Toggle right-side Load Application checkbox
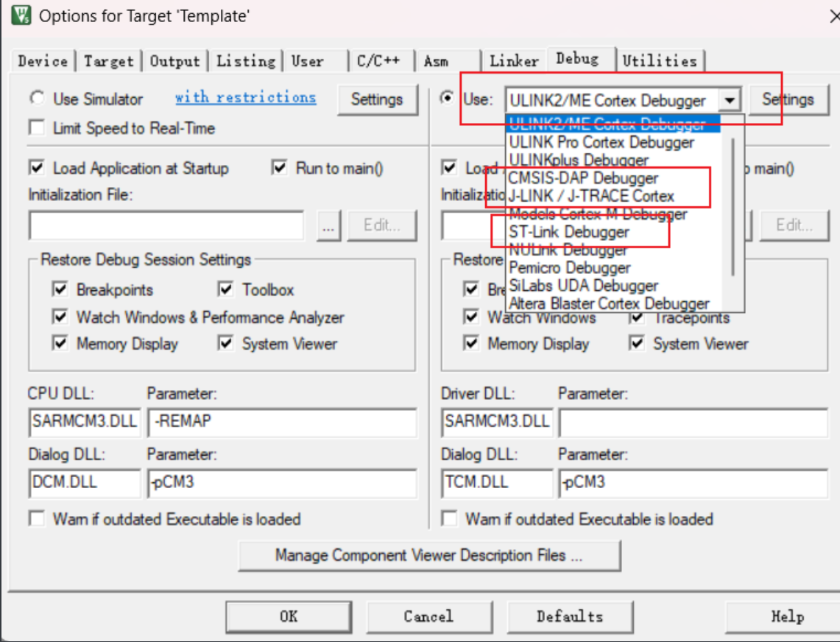This screenshot has width=840, height=642. point(449,168)
